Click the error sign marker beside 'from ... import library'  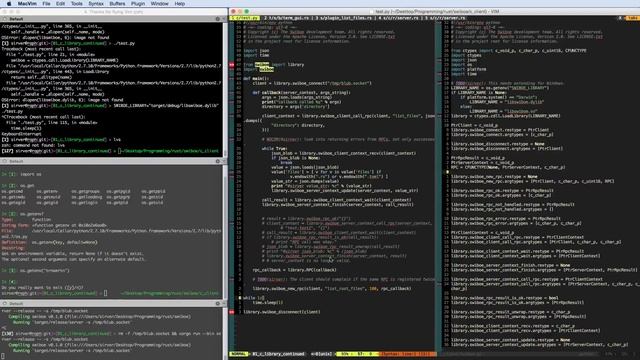pos(232,64)
